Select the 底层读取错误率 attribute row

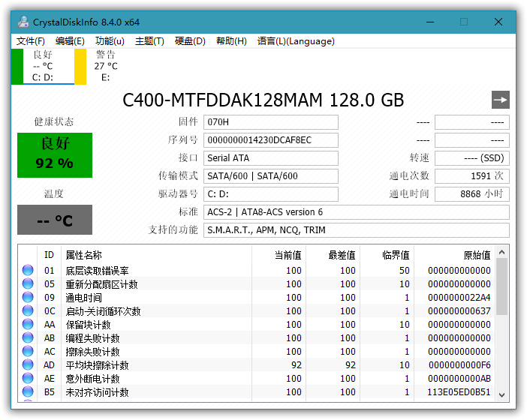click(257, 270)
